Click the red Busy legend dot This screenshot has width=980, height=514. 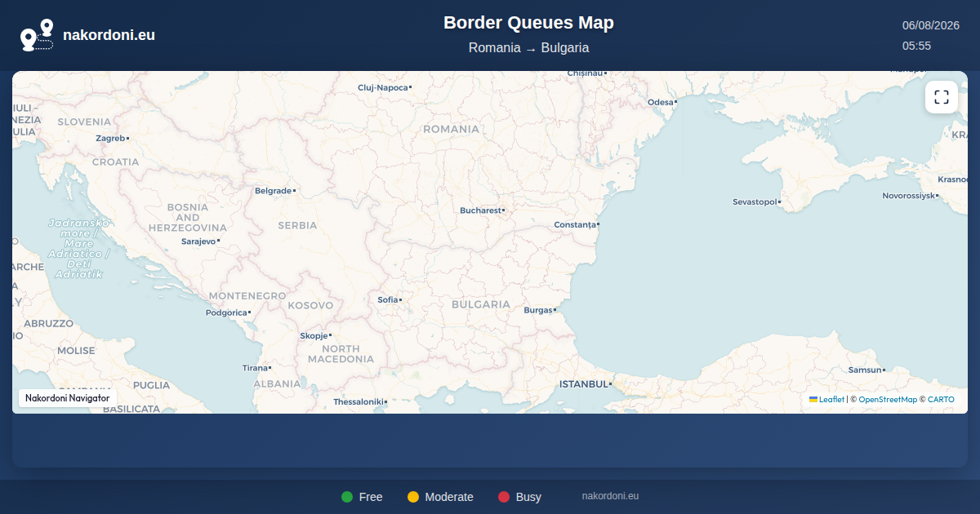(504, 497)
